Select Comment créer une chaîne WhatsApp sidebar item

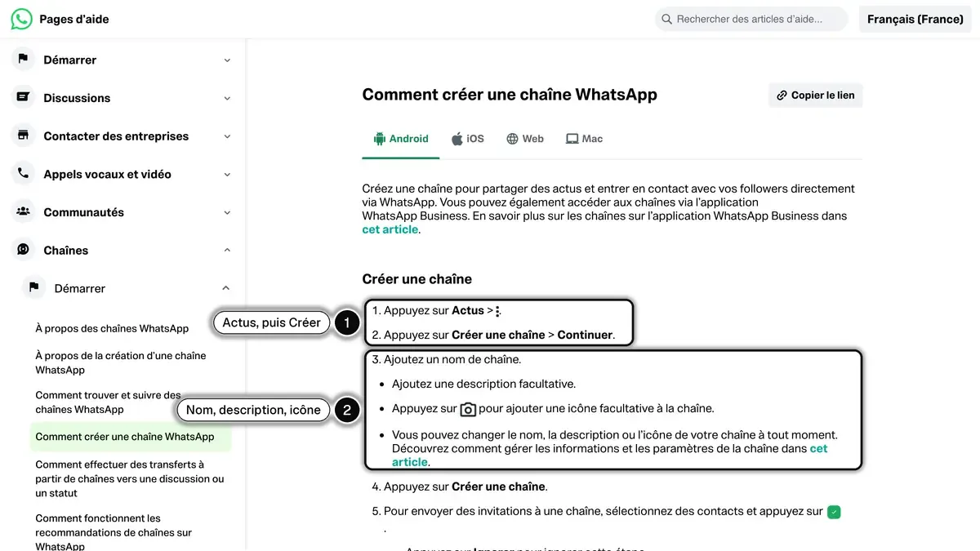click(x=131, y=437)
